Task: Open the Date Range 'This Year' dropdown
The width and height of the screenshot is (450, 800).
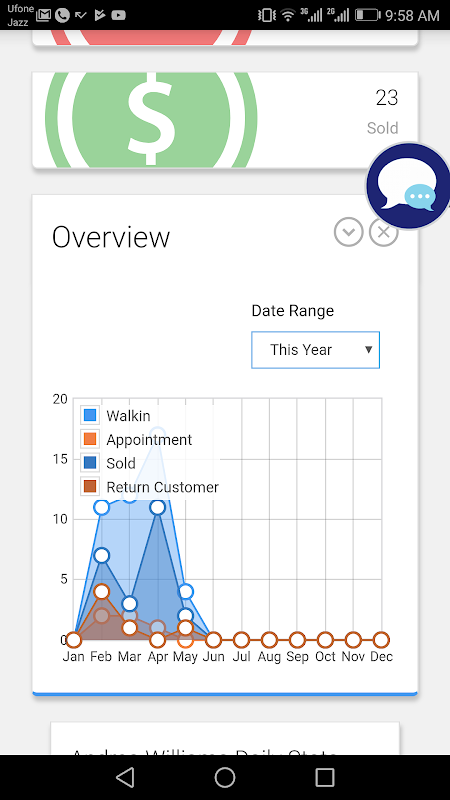Action: 315,350
